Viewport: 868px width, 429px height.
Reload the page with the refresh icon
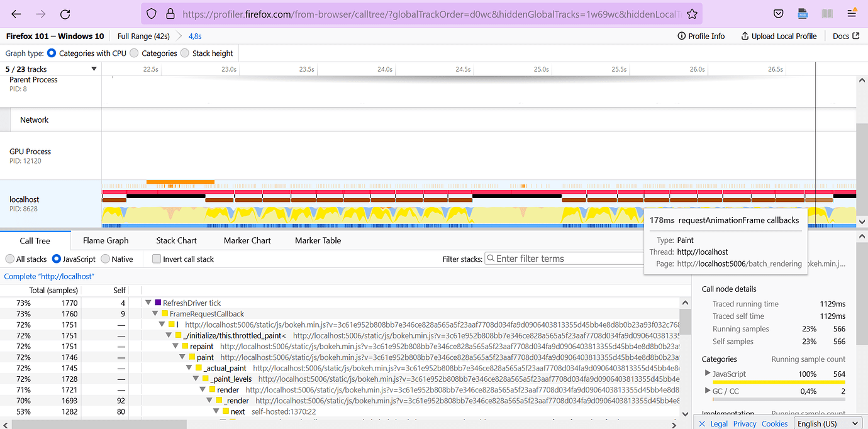click(x=65, y=14)
